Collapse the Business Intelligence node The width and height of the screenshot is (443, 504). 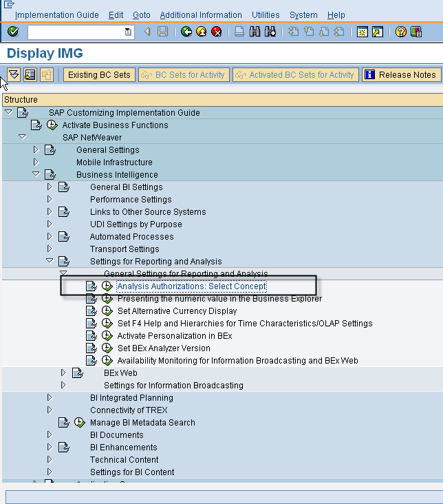coord(36,174)
